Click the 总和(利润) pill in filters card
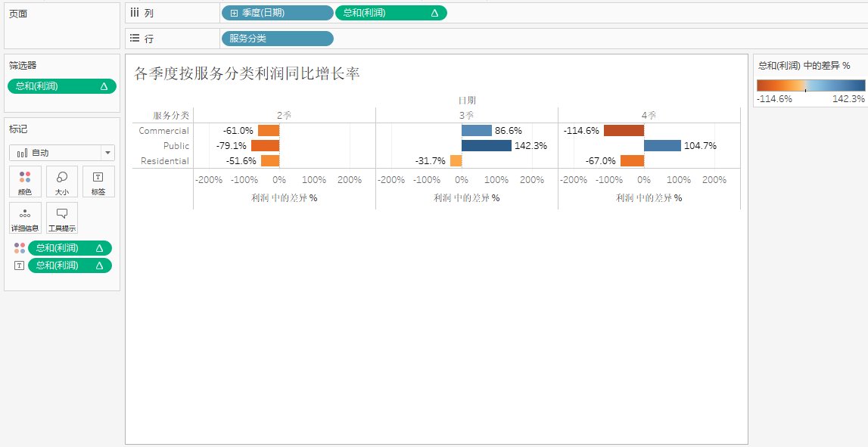The height and width of the screenshot is (447, 868). [62, 86]
